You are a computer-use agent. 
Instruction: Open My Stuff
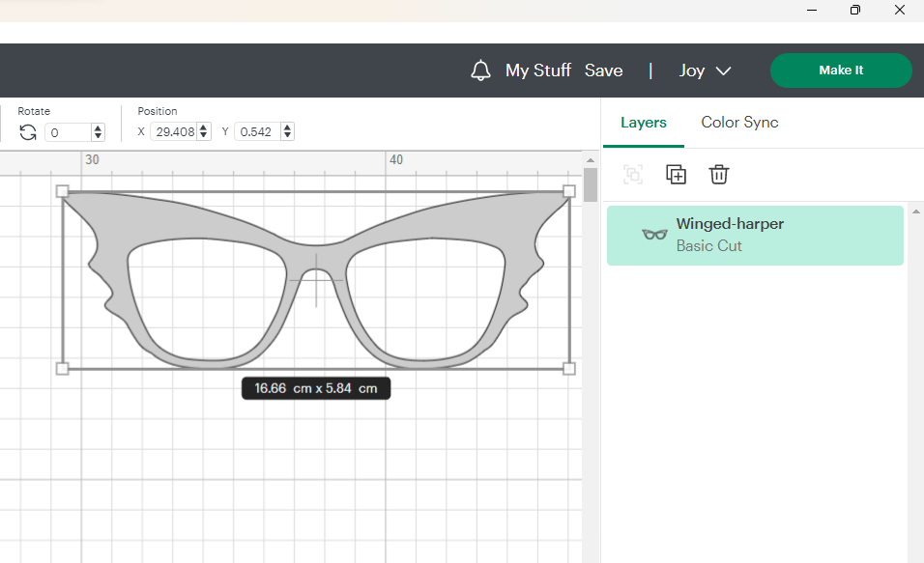538,70
